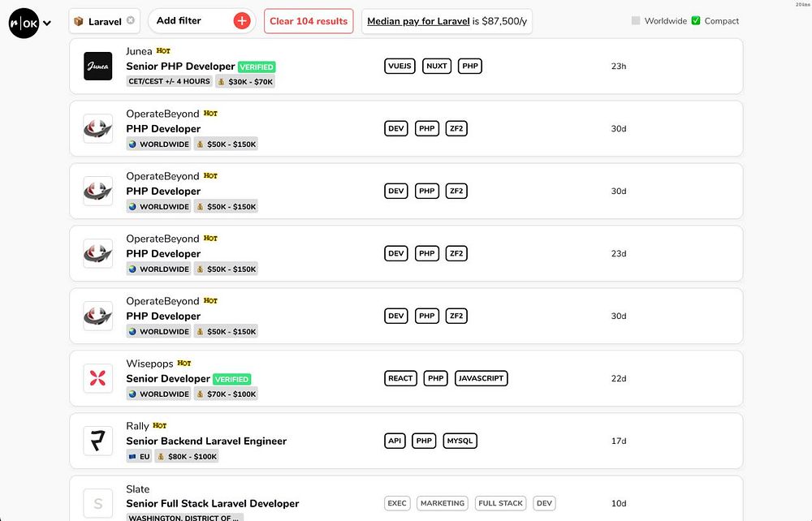This screenshot has height=521, width=812.
Task: Expand the dropdown chevron beside the logo
Action: [x=47, y=23]
